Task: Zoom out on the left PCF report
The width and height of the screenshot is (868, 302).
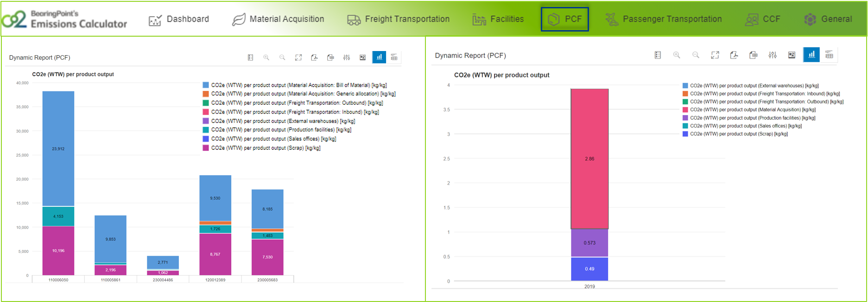Action: 282,58
